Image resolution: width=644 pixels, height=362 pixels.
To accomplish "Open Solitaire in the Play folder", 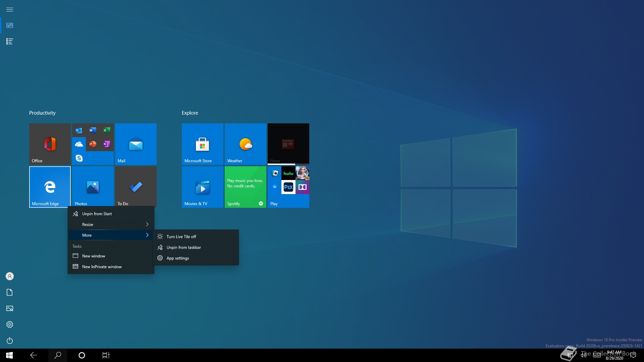I will (x=275, y=173).
